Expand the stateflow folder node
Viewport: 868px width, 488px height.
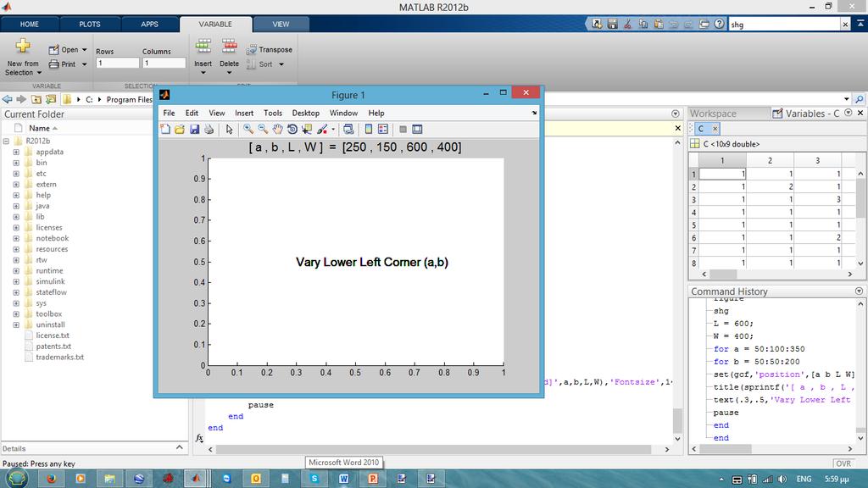pos(16,292)
